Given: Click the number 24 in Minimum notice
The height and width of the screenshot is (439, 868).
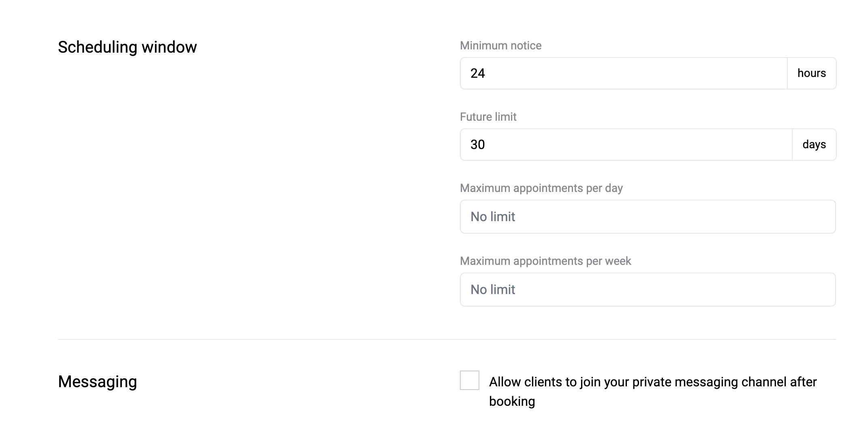Looking at the screenshot, I should (x=477, y=73).
